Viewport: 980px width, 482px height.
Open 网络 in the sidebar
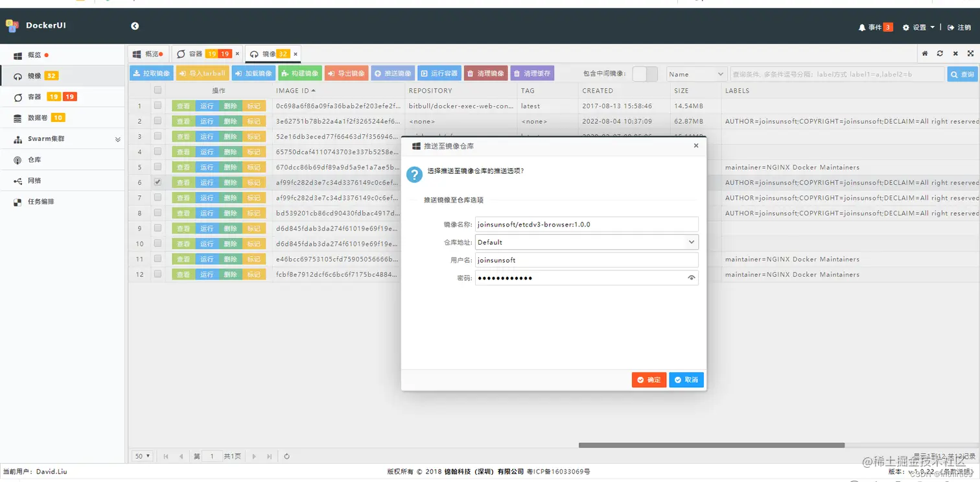[62, 180]
